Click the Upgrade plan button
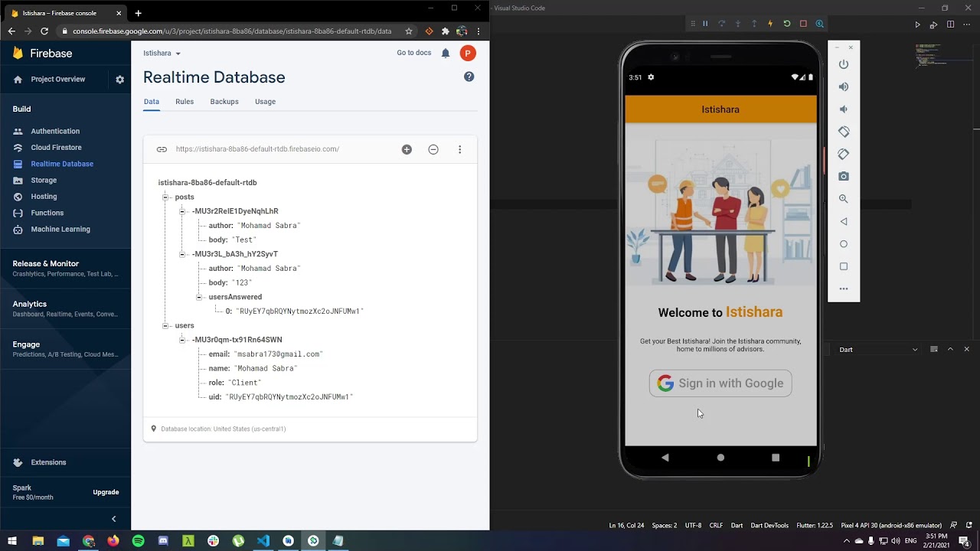The height and width of the screenshot is (551, 980). coord(106,492)
